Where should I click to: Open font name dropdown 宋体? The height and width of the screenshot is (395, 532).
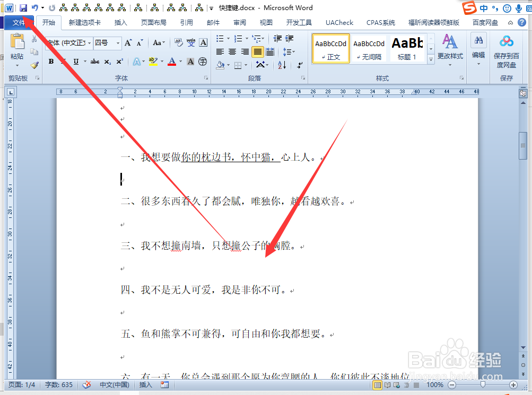pos(90,43)
